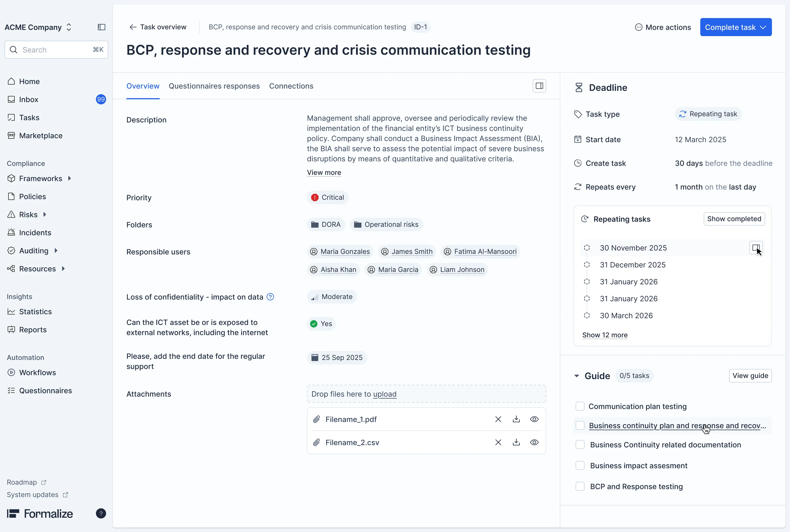Click the help question mark icon
790x532 pixels.
point(101,513)
